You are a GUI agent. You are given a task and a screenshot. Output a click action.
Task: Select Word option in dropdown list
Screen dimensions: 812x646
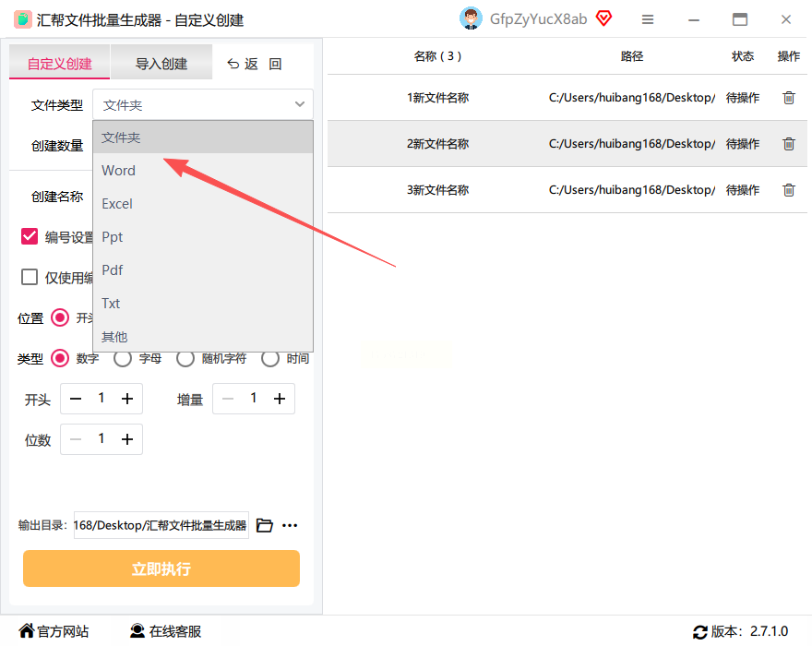[202, 171]
